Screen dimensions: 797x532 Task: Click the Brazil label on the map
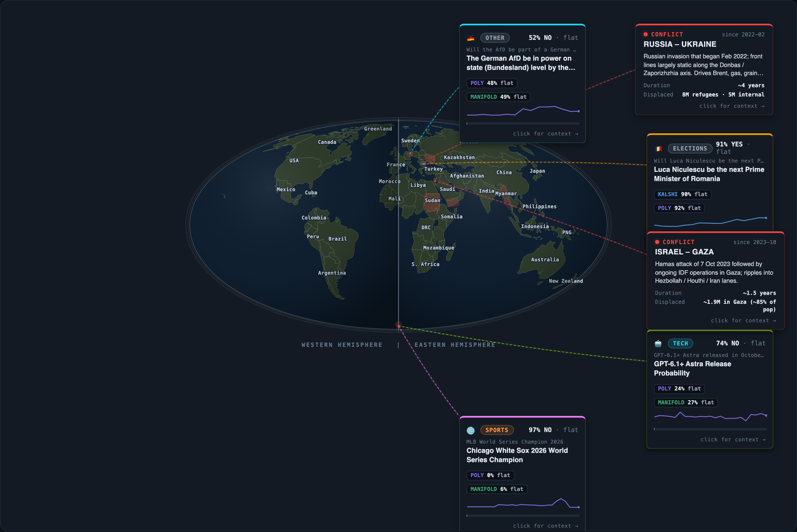click(338, 239)
